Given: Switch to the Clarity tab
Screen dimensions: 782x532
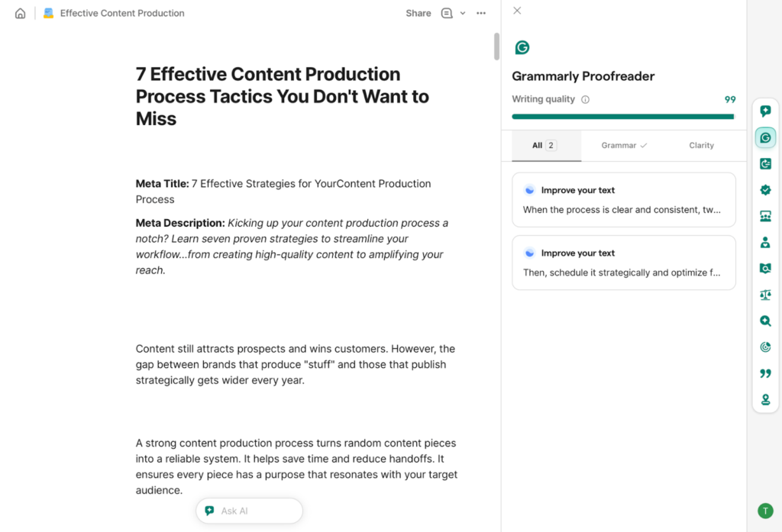Looking at the screenshot, I should [x=701, y=145].
